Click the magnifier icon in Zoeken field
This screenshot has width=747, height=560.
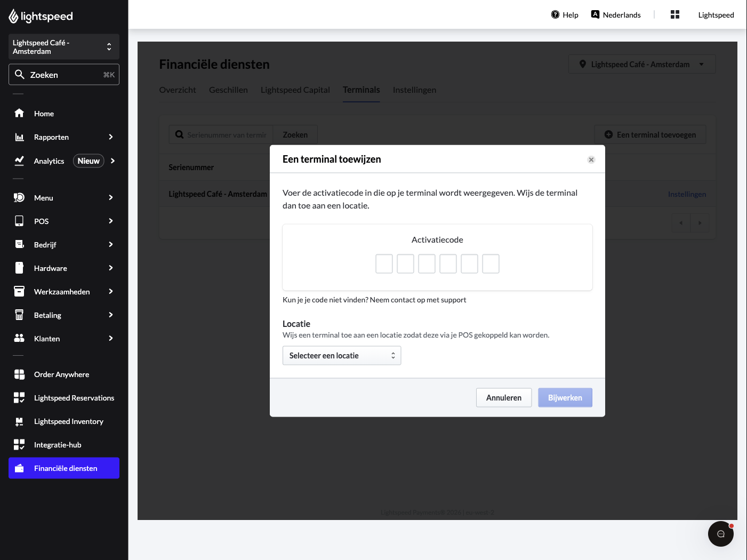[20, 75]
